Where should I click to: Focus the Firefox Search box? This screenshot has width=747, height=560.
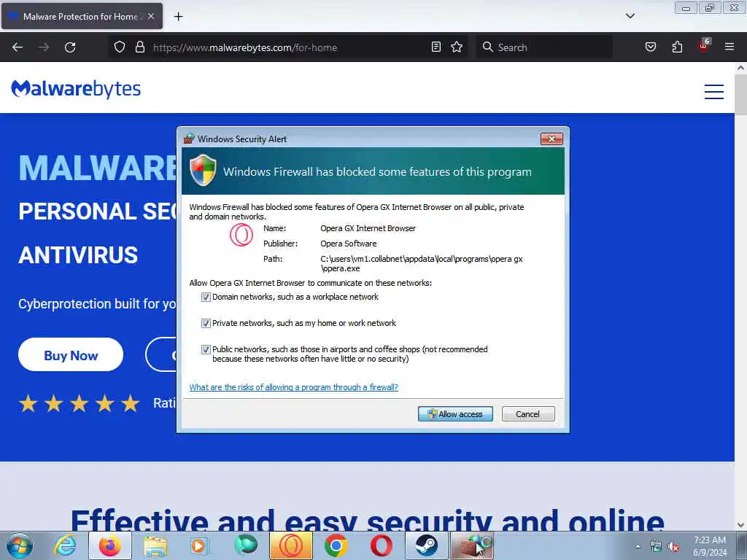[x=546, y=47]
